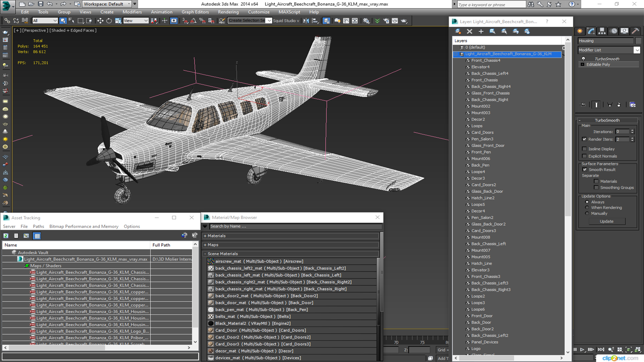Create new layer in Layer dialog
644x362 pixels.
coord(458,31)
